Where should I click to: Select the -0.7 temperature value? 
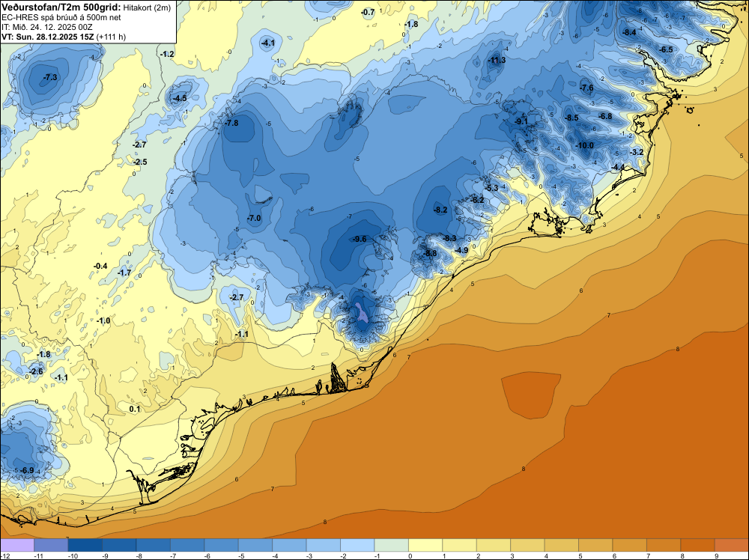368,13
